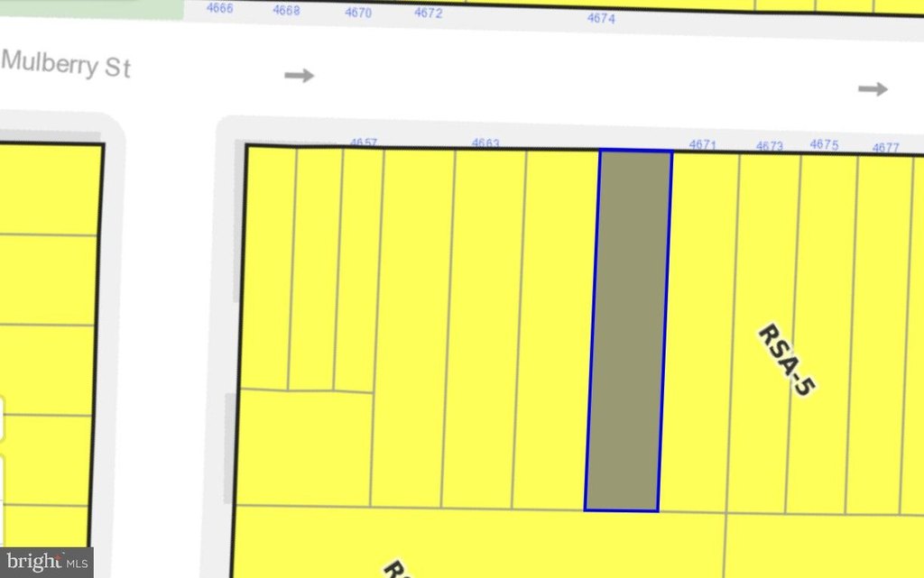The width and height of the screenshot is (924, 578).
Task: Click the right one-way arrow on Mulberry St
Action: 872,88
